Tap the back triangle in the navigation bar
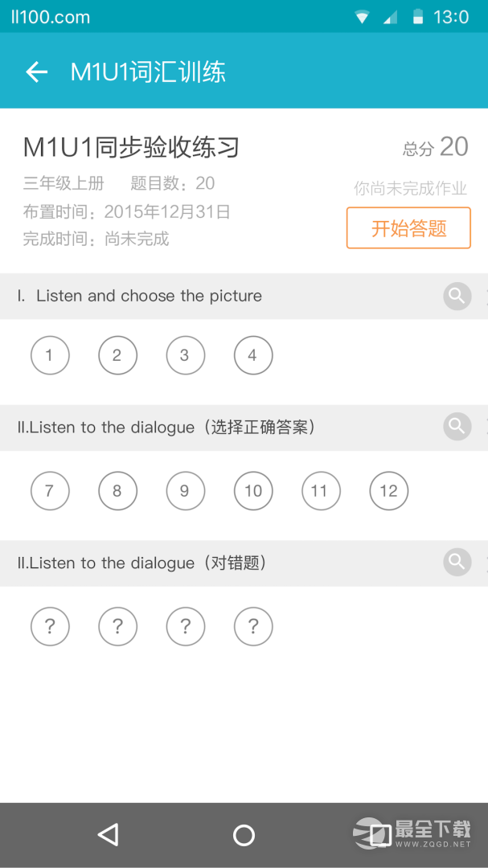This screenshot has width=488, height=868. click(x=109, y=834)
